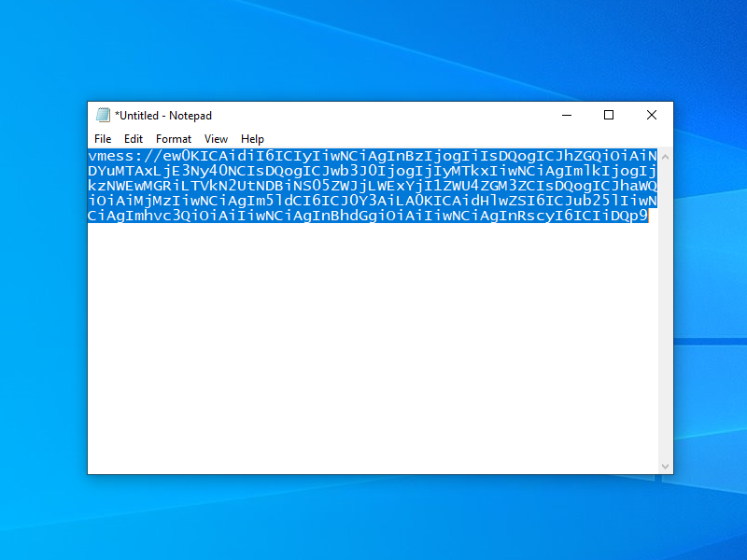This screenshot has width=747, height=560.
Task: Click the line beginning with "CiAgImhvc3Qi"
Action: 280,217
